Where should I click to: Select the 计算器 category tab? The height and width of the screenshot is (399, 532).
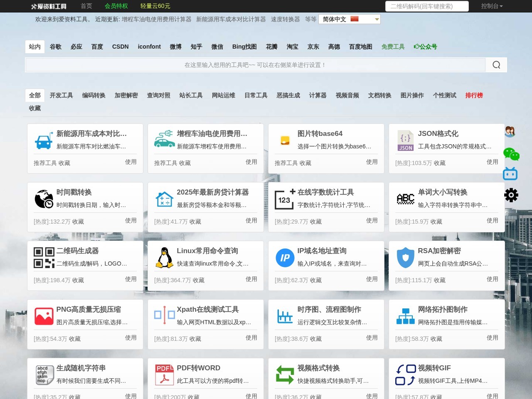click(x=318, y=95)
